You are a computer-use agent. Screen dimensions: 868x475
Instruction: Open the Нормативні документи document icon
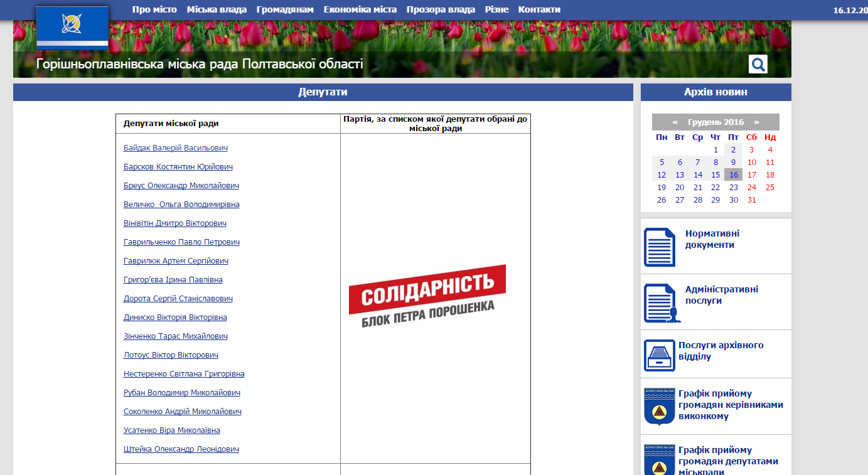[x=660, y=247]
